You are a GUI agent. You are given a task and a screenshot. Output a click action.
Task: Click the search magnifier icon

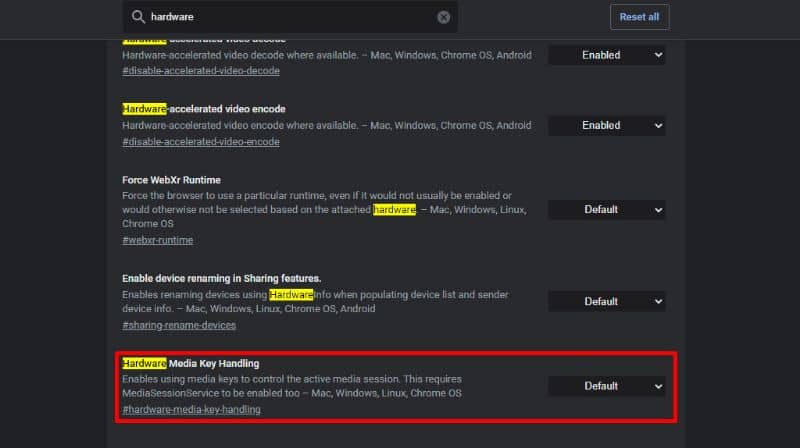click(x=136, y=17)
